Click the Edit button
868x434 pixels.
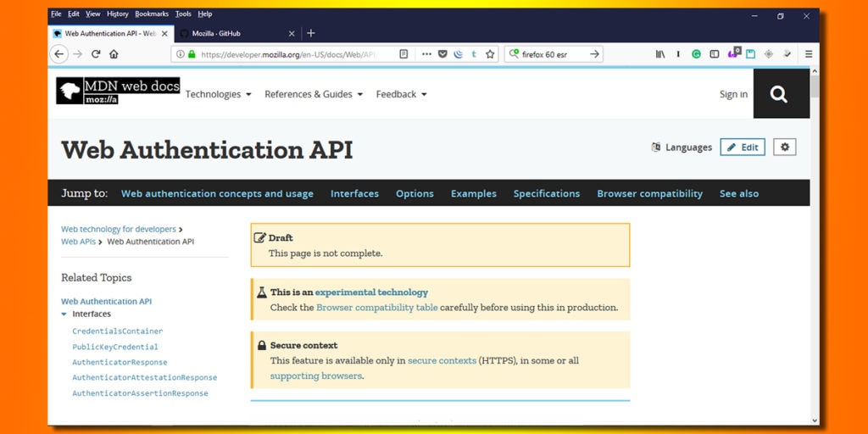[743, 147]
